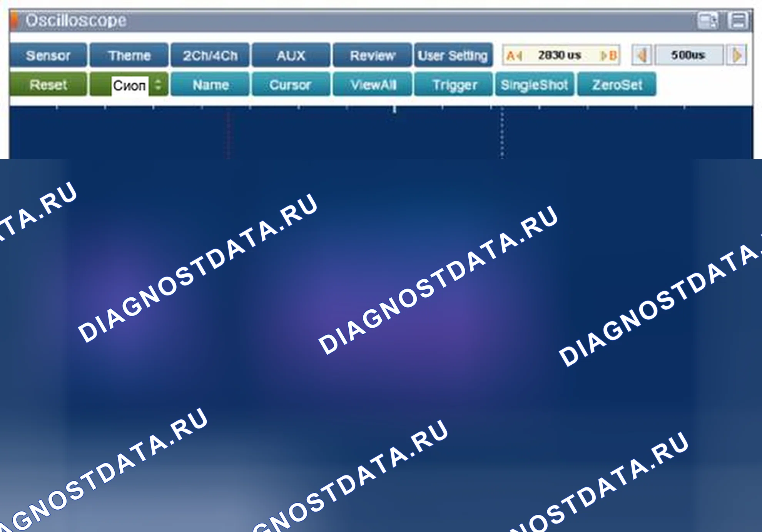This screenshot has height=532, width=762.
Task: Click the left arrow beside the 500us timebase
Action: [642, 55]
